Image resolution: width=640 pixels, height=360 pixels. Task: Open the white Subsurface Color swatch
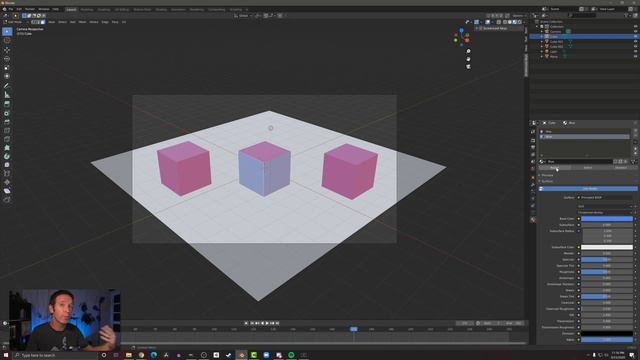607,247
